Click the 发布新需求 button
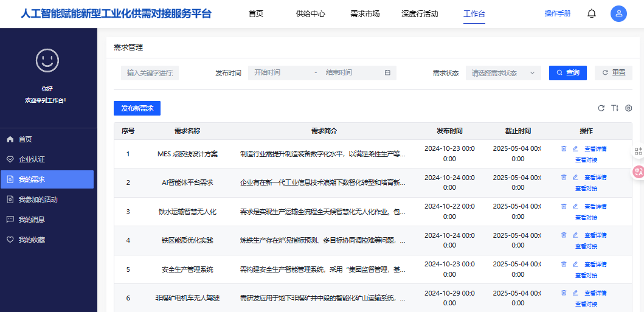This screenshot has width=644, height=312. (137, 108)
